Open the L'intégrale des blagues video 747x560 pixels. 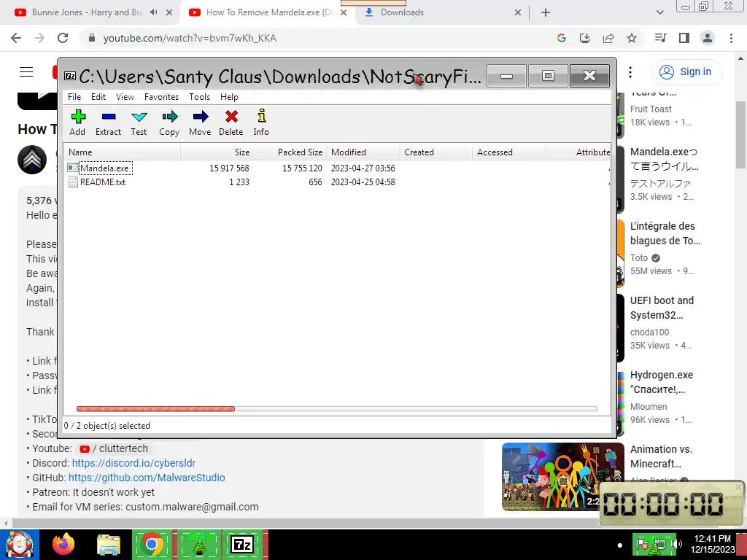click(x=665, y=233)
